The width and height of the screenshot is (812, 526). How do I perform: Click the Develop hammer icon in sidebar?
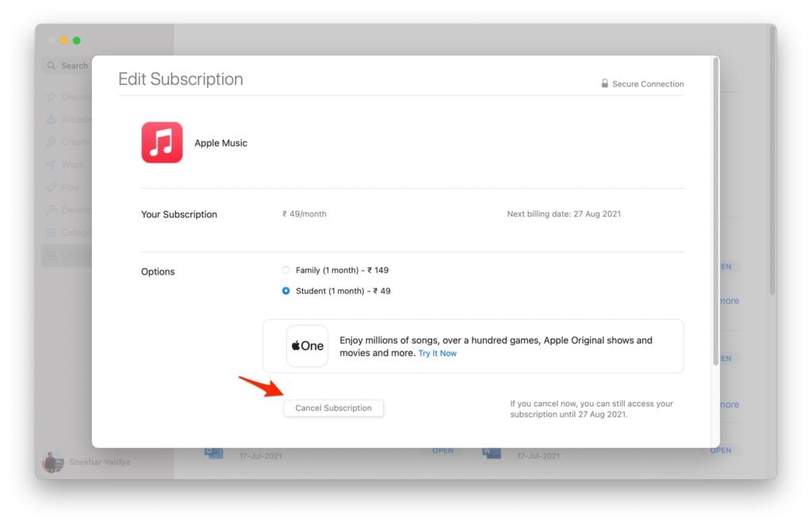(52, 210)
